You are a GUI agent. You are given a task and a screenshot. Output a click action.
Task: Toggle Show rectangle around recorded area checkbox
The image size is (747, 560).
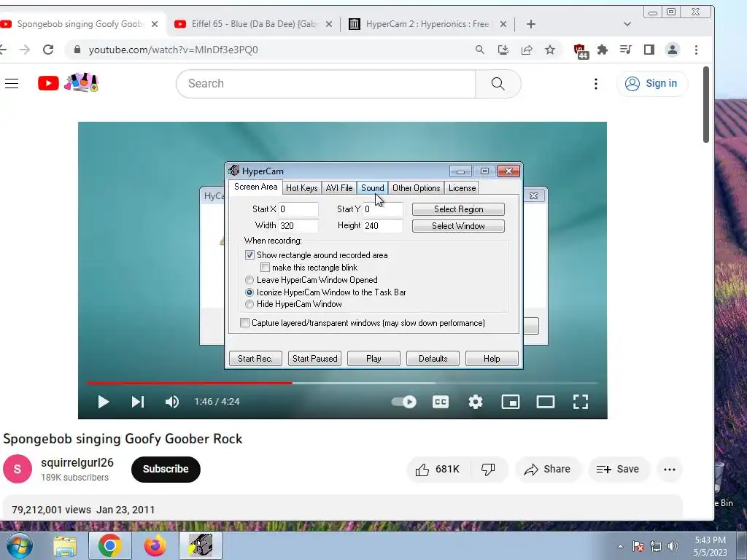[249, 255]
